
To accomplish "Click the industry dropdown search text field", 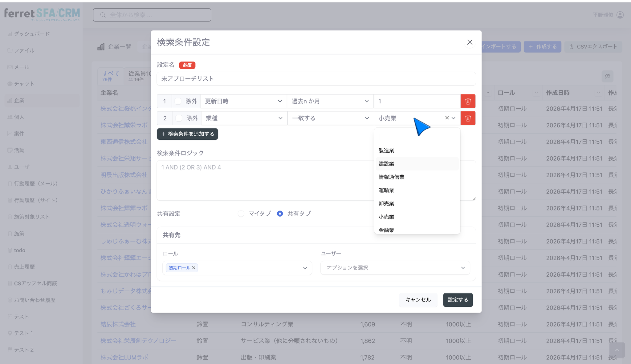I will (x=417, y=136).
